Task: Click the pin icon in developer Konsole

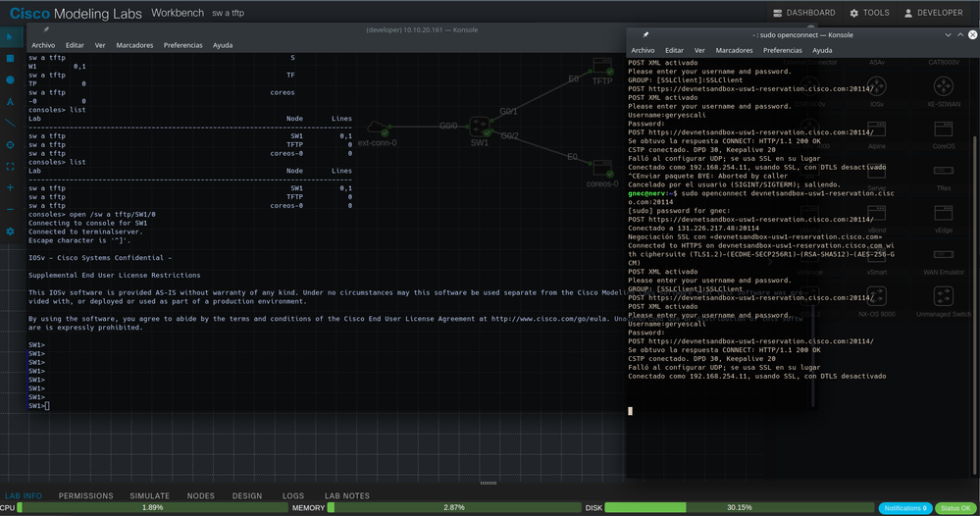Action: click(46, 29)
